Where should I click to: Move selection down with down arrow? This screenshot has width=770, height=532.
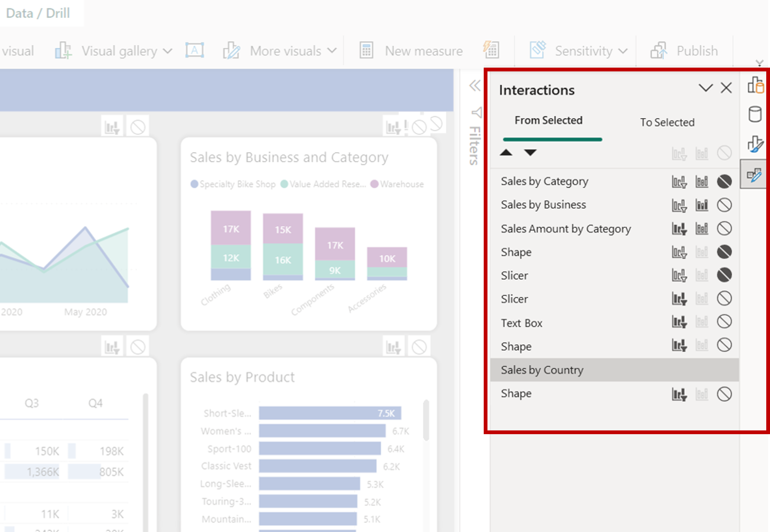pos(530,153)
